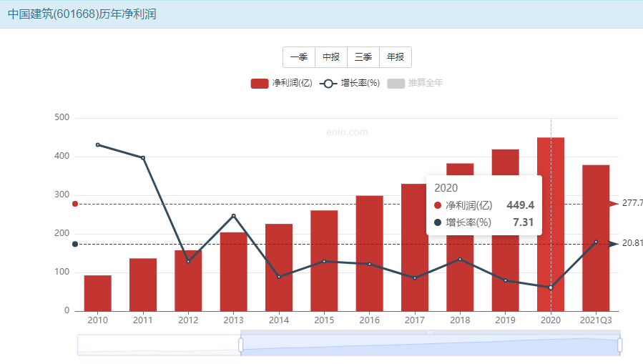The height and width of the screenshot is (364, 643).
Task: Click the 7.31 tooltip growth value
Action: pos(524,222)
